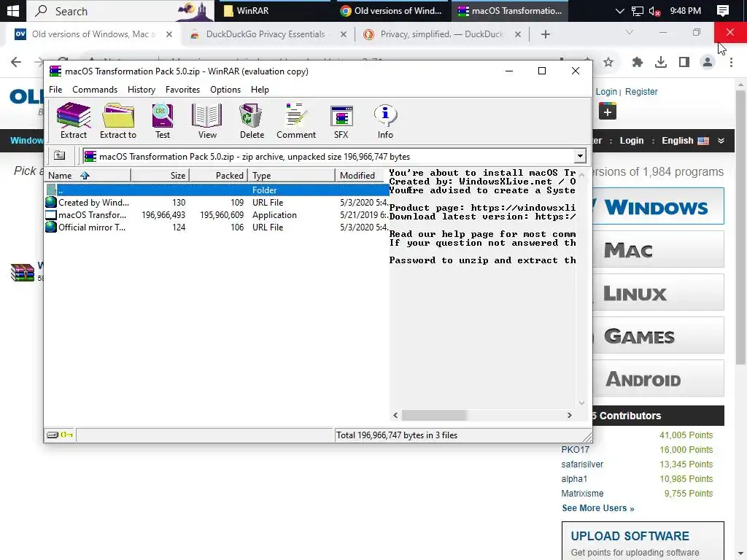Image resolution: width=747 pixels, height=560 pixels.
Task: Open the Linux category button
Action: coord(659,293)
